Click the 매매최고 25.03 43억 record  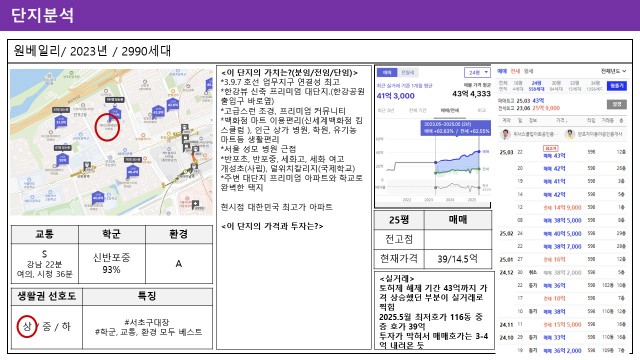[521, 100]
